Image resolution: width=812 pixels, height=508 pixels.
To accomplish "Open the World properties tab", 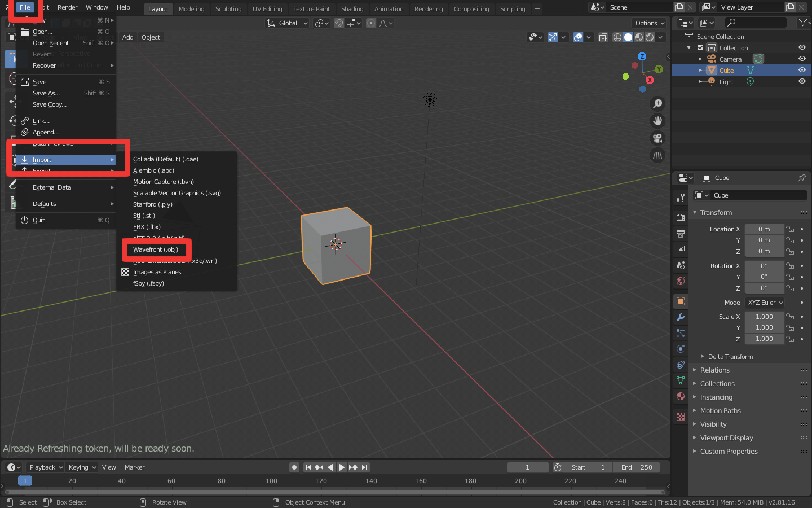I will pos(681,281).
